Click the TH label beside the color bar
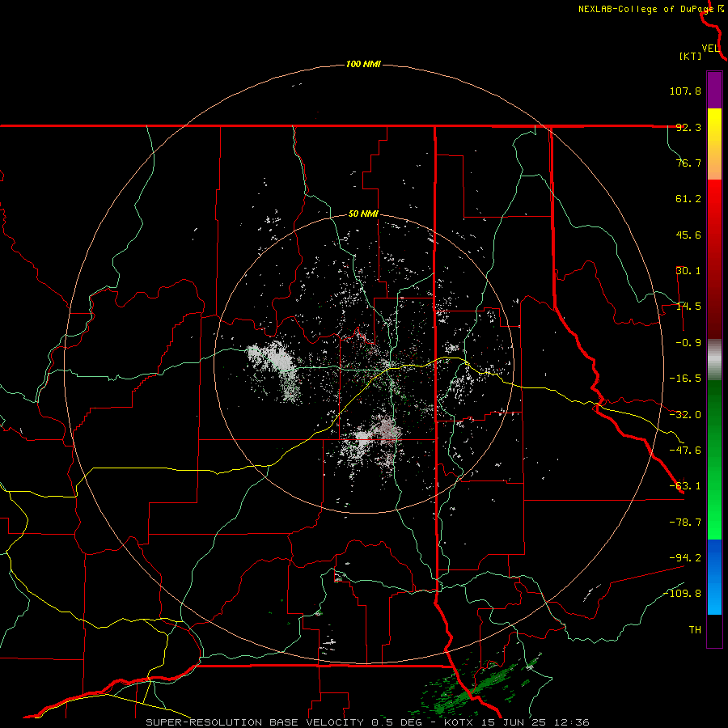This screenshot has height=728, width=728. [x=695, y=630]
